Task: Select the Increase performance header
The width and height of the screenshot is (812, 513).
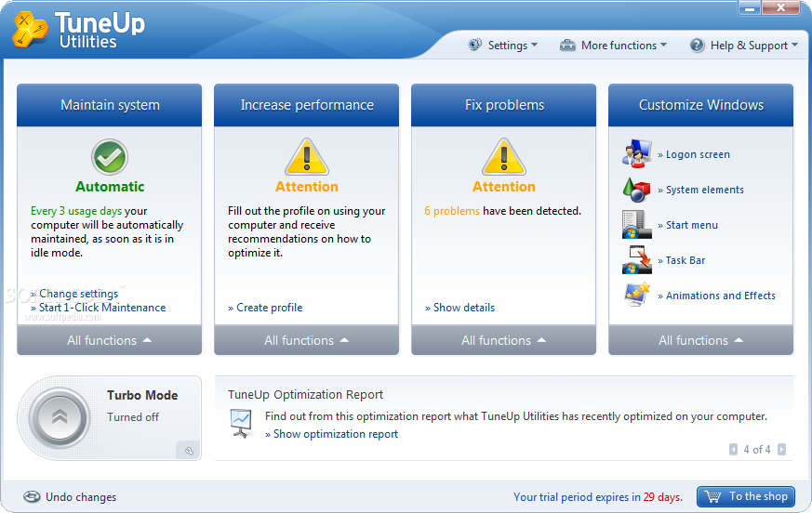Action: pyautogui.click(x=307, y=105)
